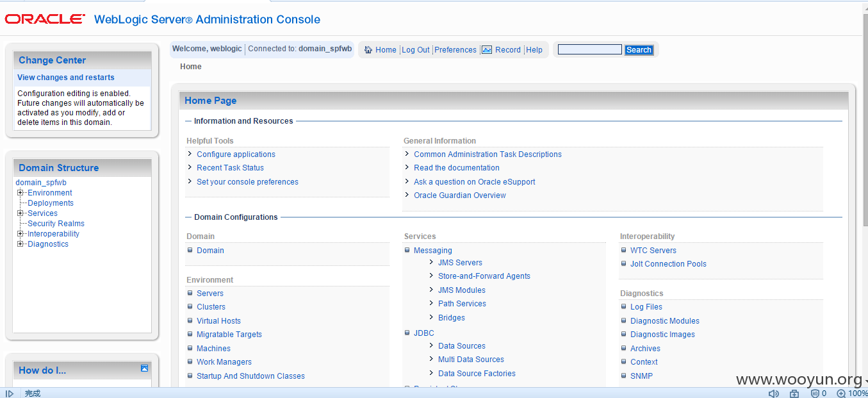Open Data Source Factories link
Image resolution: width=868 pixels, height=398 pixels.
[x=477, y=374]
